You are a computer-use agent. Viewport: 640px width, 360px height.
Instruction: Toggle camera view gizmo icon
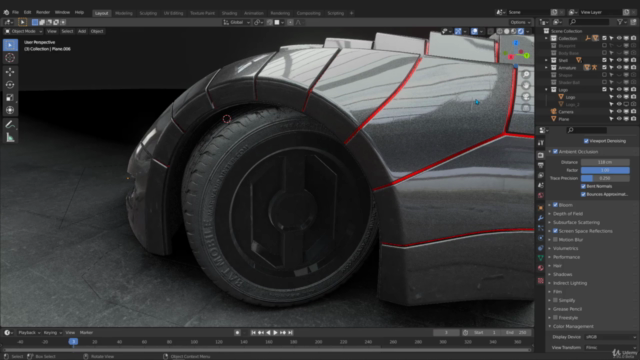click(x=526, y=97)
